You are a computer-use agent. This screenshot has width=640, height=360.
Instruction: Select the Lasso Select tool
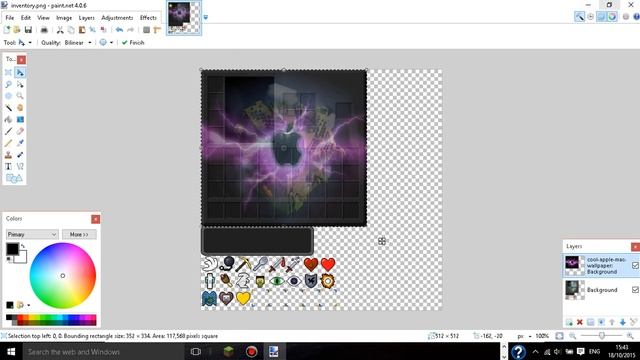pyautogui.click(x=8, y=84)
